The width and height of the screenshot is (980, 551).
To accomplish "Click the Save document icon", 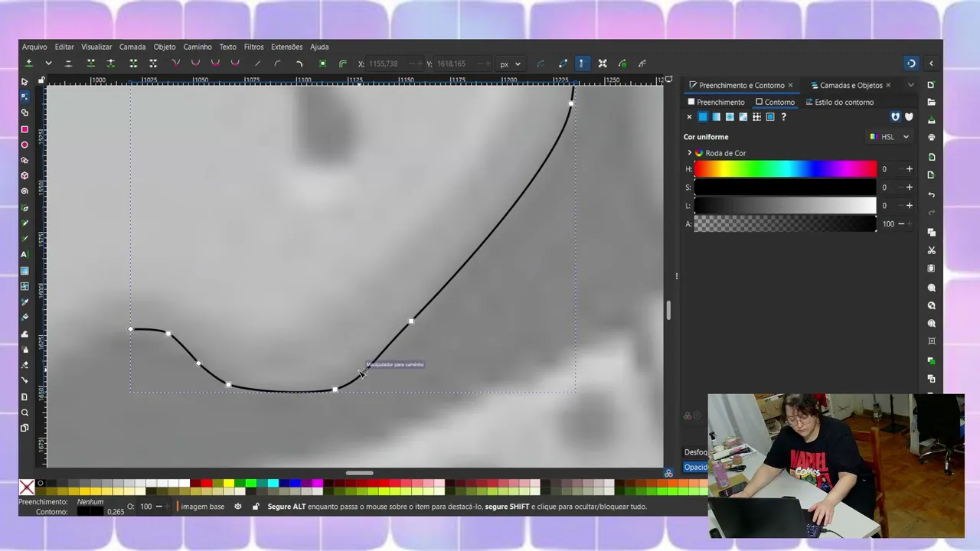I will 931,120.
